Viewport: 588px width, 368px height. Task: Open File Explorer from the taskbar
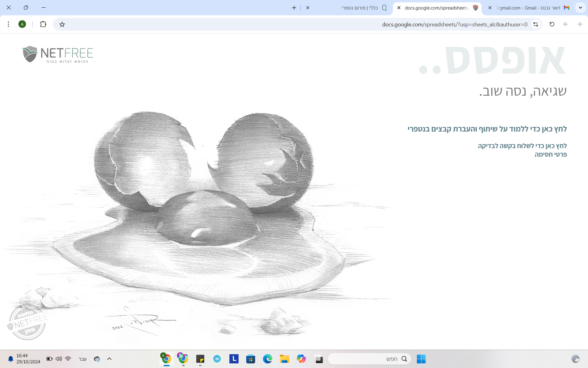[284, 359]
